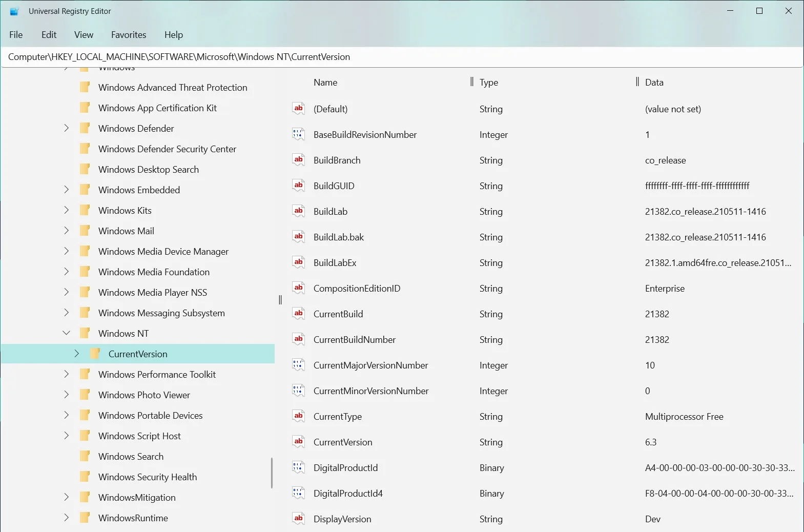Expand the WindowsMitigation key

click(x=66, y=497)
